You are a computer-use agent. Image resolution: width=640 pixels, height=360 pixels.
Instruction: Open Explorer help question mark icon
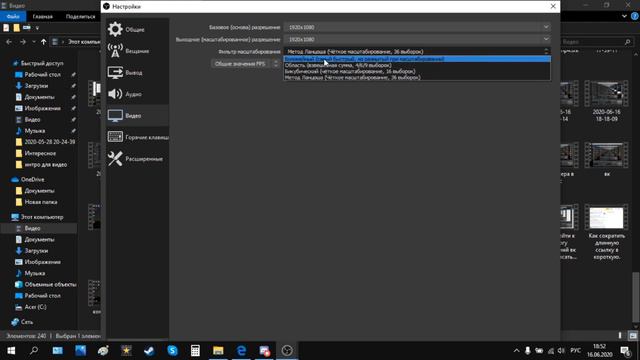[x=635, y=16]
